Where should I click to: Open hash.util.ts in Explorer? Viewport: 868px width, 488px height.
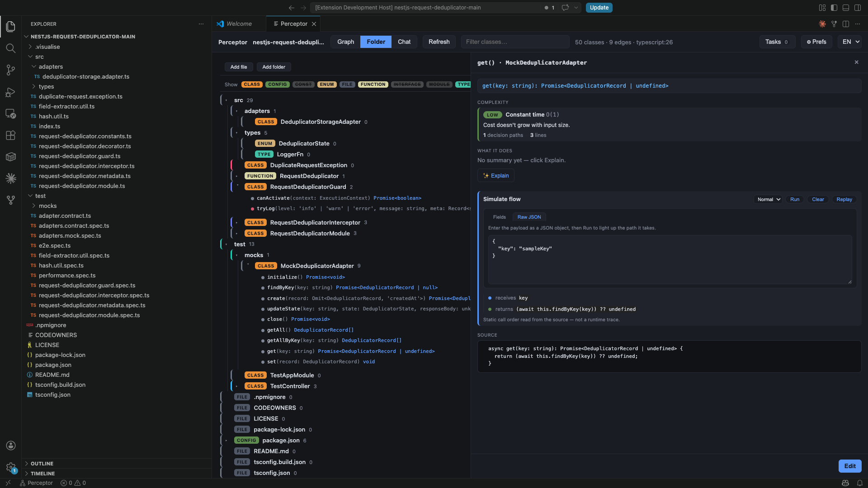tap(53, 117)
